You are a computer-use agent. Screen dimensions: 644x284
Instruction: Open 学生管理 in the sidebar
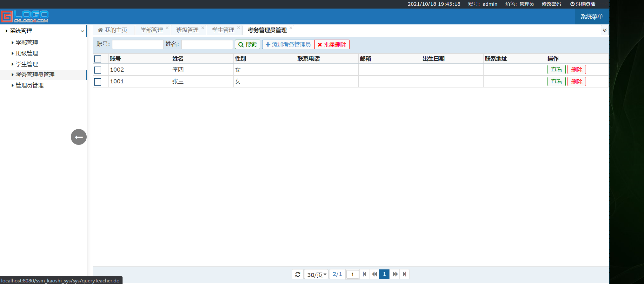[x=27, y=64]
